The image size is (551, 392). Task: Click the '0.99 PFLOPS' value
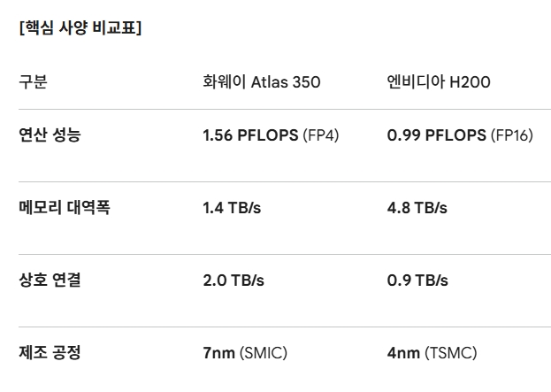tap(436, 135)
